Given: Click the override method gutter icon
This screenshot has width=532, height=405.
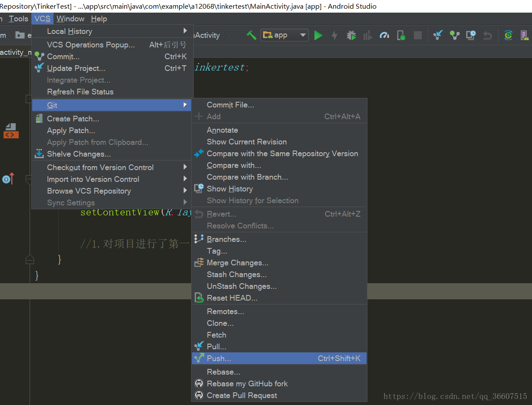Looking at the screenshot, I should 8,178.
